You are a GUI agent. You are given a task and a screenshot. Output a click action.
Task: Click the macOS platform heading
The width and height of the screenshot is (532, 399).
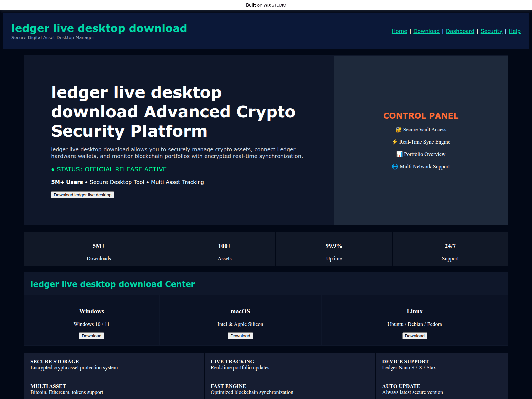[x=240, y=311]
